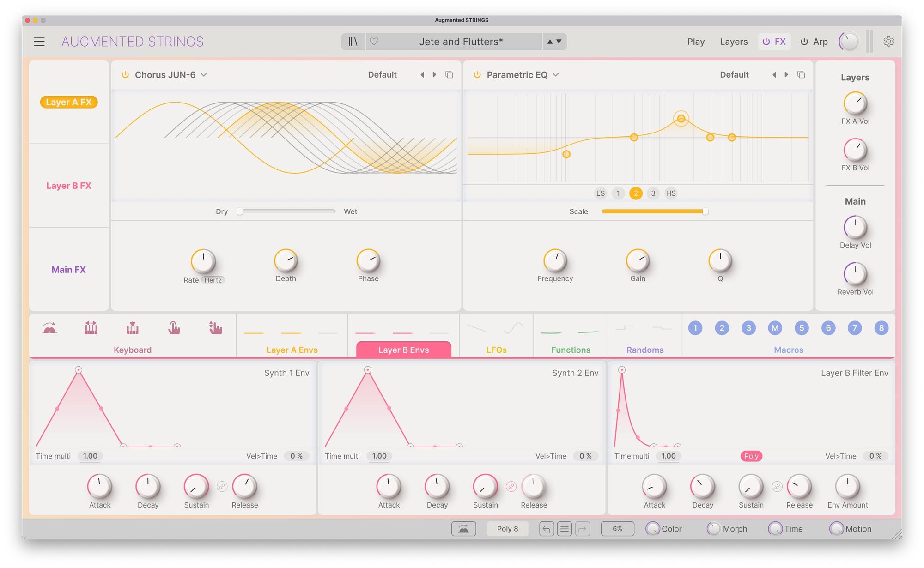Open the Poly 8 voices dropdown
The height and width of the screenshot is (568, 924).
pyautogui.click(x=507, y=529)
